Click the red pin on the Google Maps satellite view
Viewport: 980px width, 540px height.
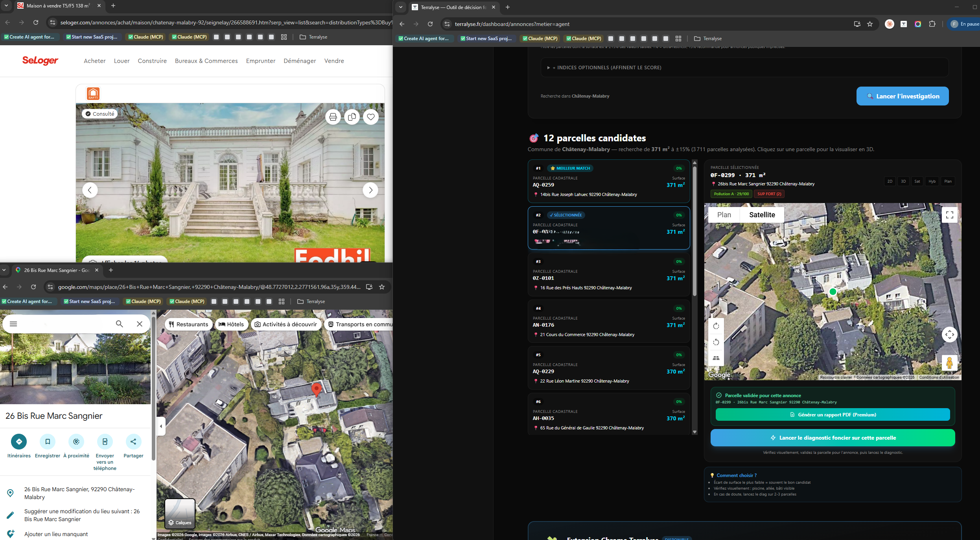tap(316, 389)
